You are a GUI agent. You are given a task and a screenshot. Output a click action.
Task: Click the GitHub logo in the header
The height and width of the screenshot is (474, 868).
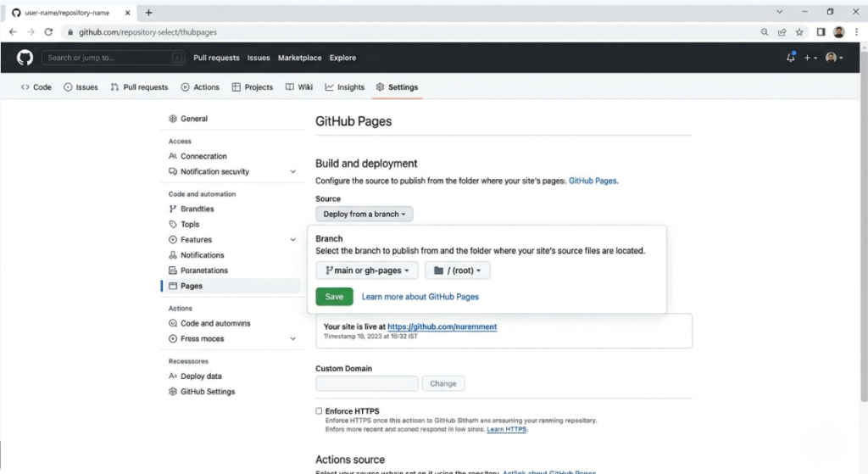point(25,58)
